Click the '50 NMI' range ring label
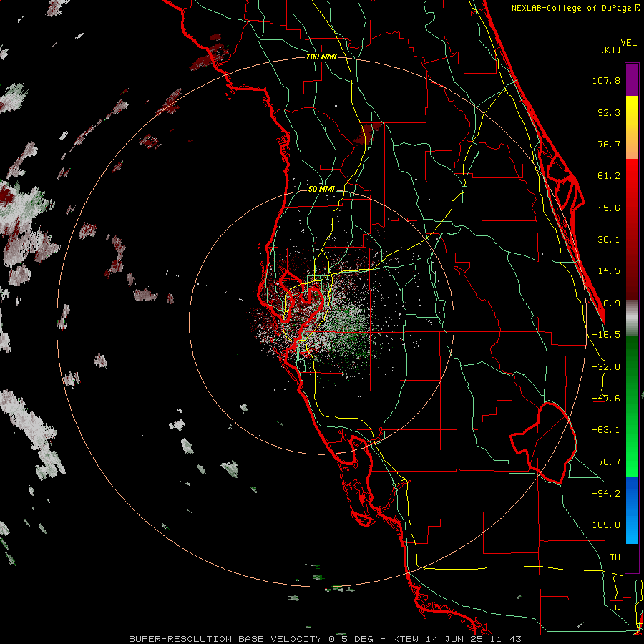The height and width of the screenshot is (644, 644). [321, 190]
